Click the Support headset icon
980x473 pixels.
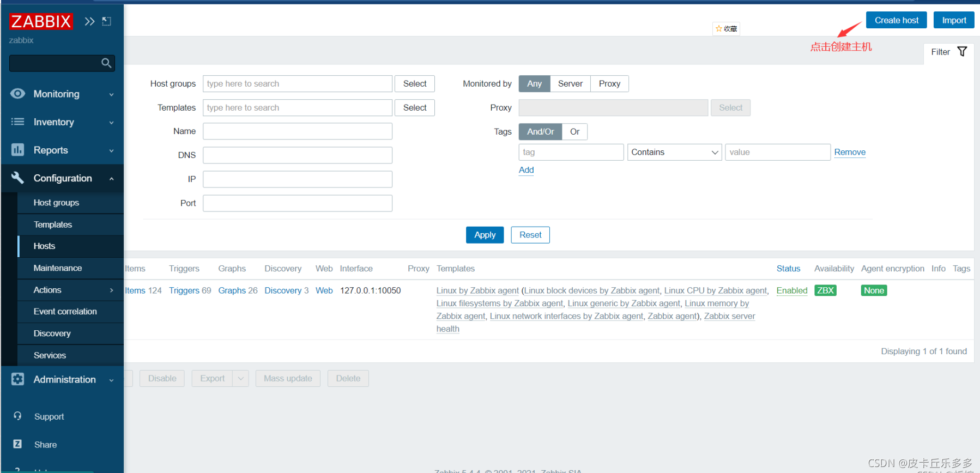(17, 416)
